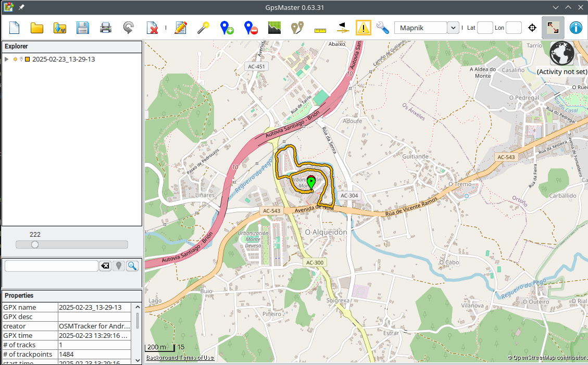This screenshot has width=588, height=365.
Task: Open the Mapnik map source dropdown
Action: coord(453,28)
